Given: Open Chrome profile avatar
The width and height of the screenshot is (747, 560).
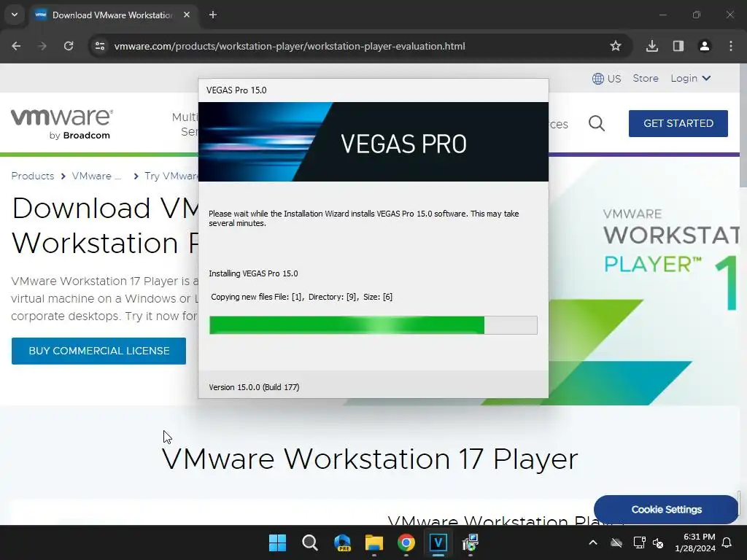Looking at the screenshot, I should (x=705, y=46).
